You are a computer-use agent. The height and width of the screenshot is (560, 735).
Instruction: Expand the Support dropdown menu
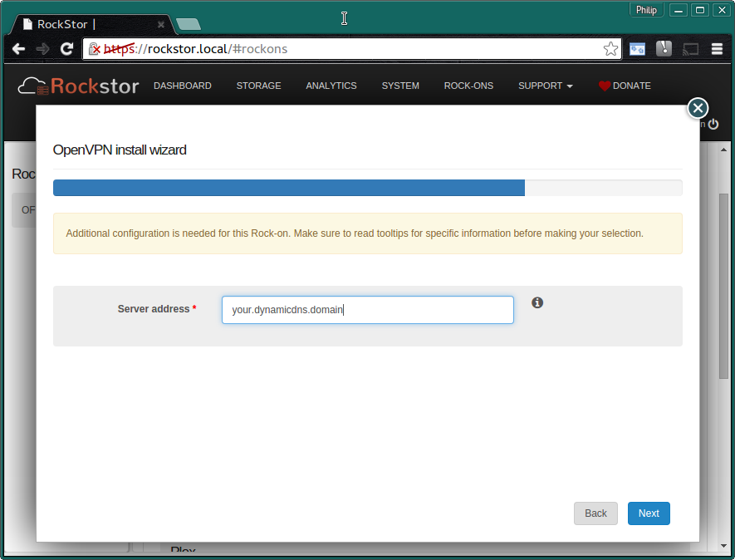(545, 86)
